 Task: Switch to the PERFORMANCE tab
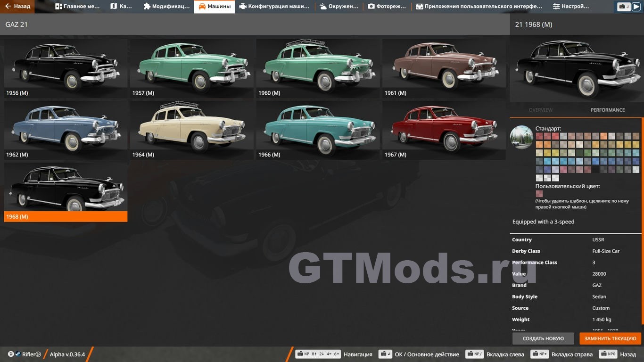coord(608,110)
